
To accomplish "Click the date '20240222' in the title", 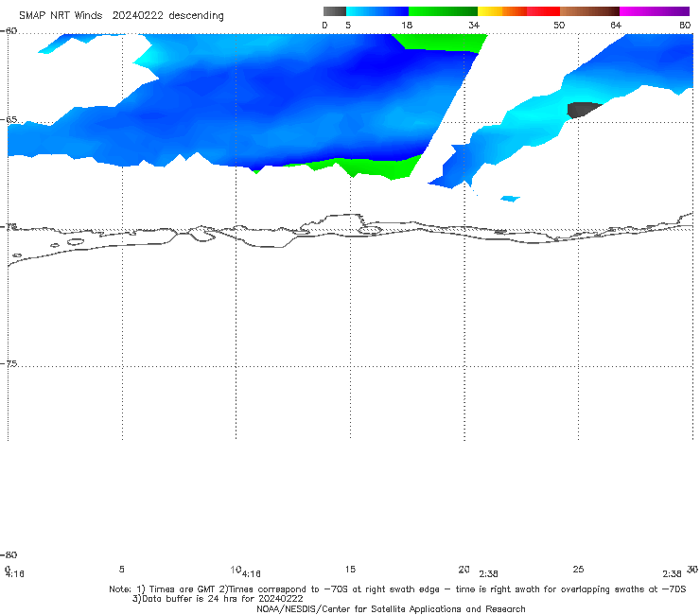I will [137, 16].
